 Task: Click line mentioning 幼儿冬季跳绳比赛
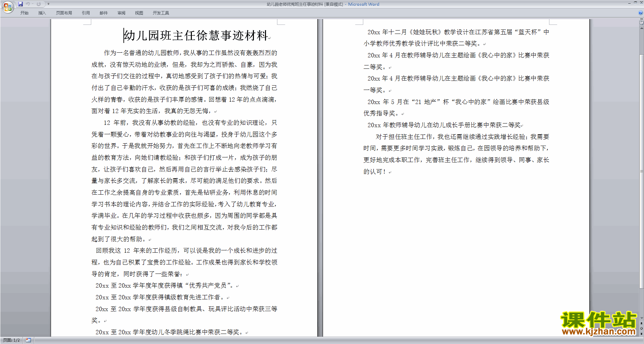click(169, 332)
